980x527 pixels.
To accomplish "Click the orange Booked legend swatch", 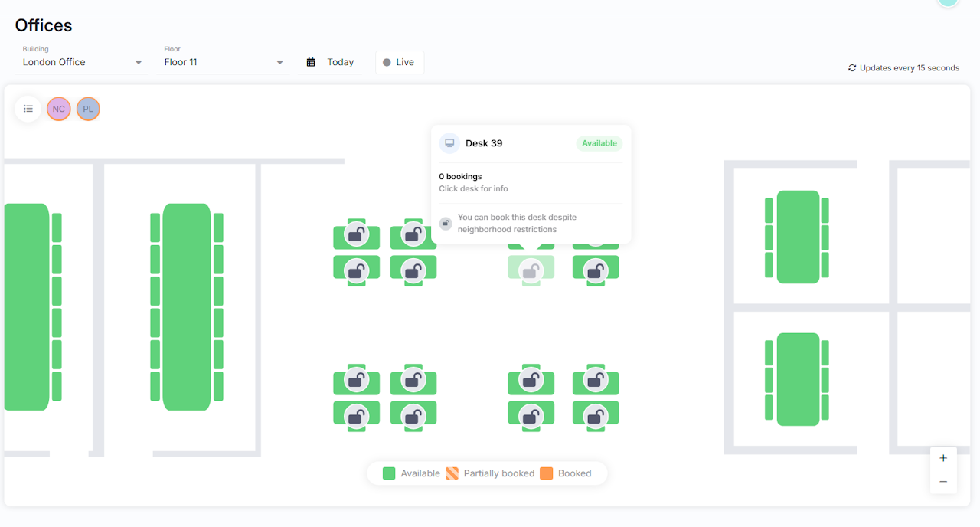I will 546,473.
